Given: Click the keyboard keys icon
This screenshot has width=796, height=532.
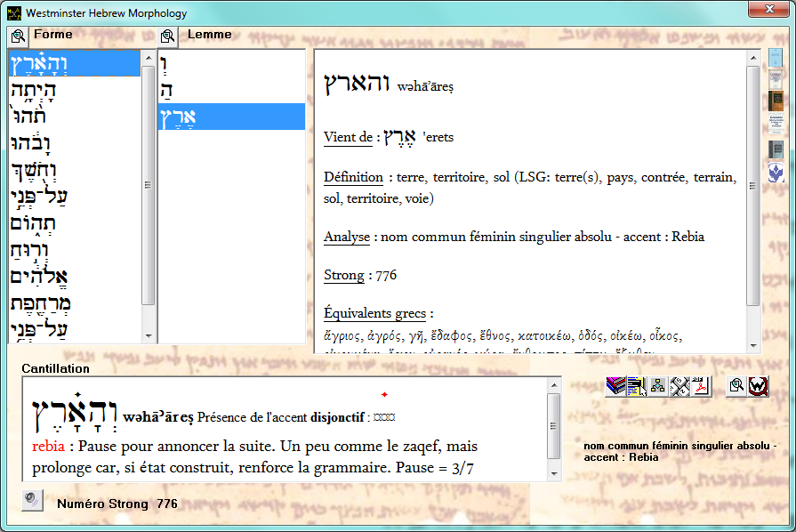Looking at the screenshot, I should [x=679, y=386].
